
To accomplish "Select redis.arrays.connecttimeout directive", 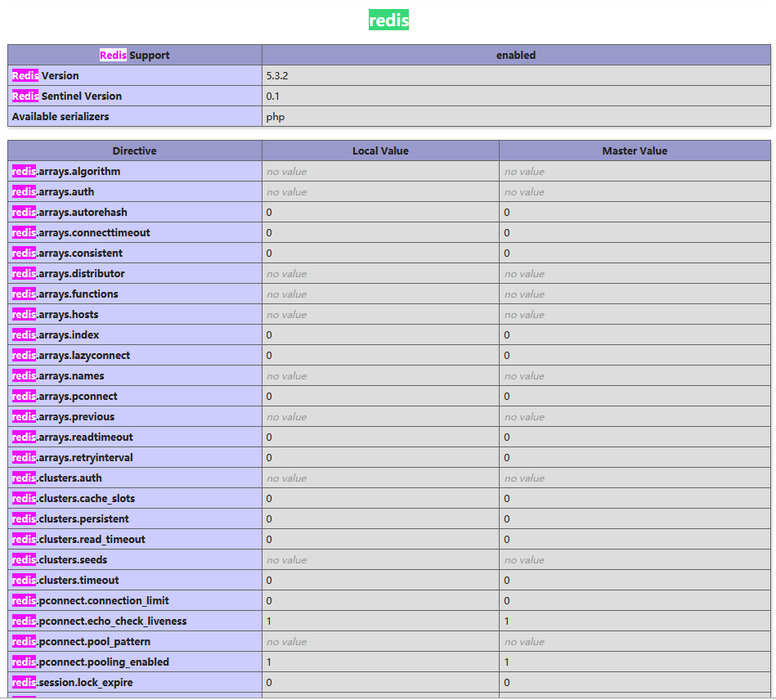I will [x=81, y=233].
